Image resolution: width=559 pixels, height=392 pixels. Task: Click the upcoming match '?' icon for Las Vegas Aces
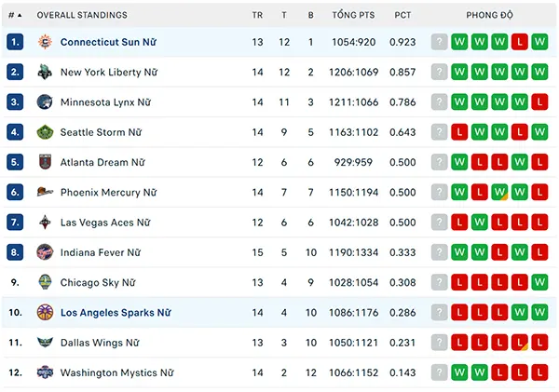point(439,223)
